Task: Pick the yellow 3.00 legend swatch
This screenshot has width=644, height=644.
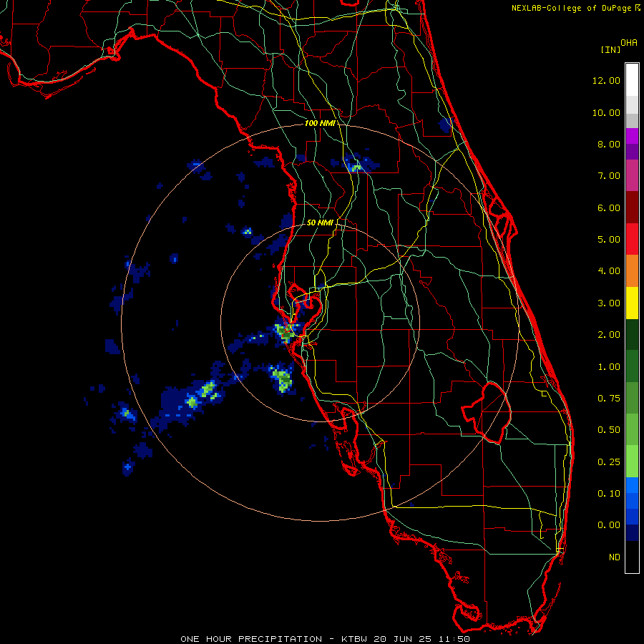Action: coord(632,303)
